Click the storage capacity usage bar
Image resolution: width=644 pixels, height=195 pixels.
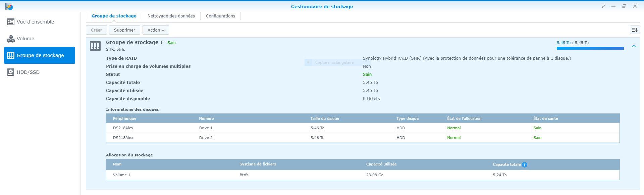[x=590, y=48]
